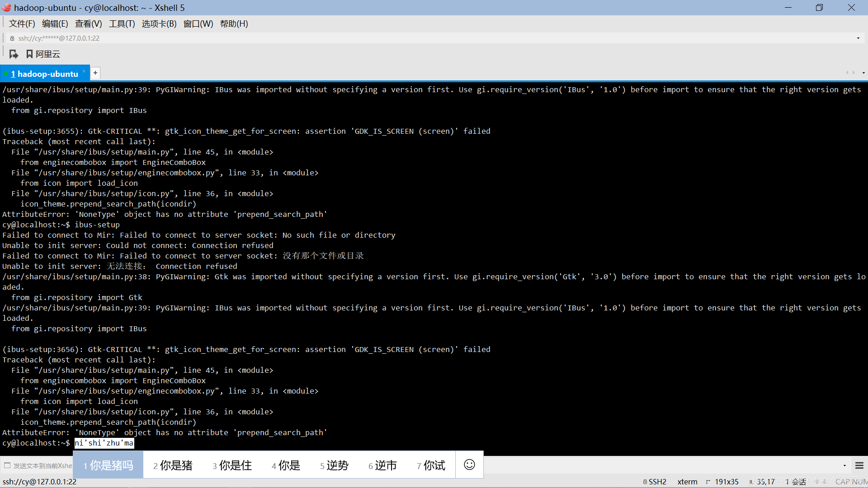This screenshot has height=488, width=868.
Task: Select the hadoop-ubuntu session tab
Action: [x=44, y=74]
